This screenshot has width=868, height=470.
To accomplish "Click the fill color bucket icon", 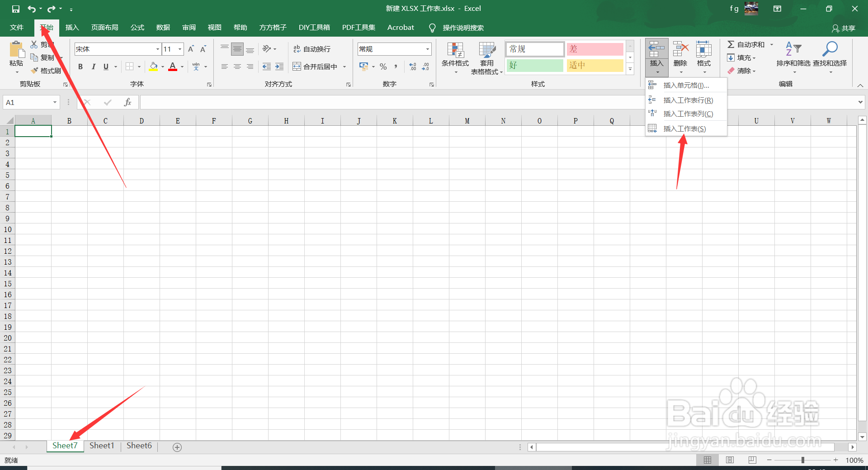I will pos(154,66).
